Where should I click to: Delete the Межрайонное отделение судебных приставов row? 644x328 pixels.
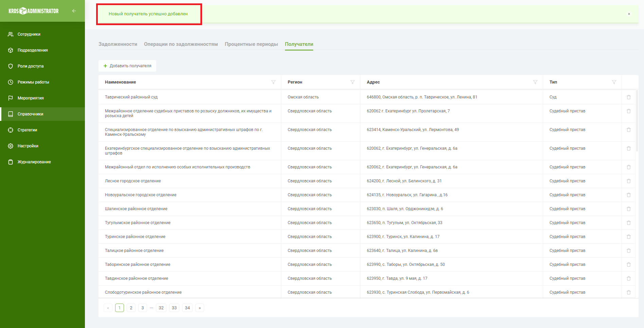629,111
